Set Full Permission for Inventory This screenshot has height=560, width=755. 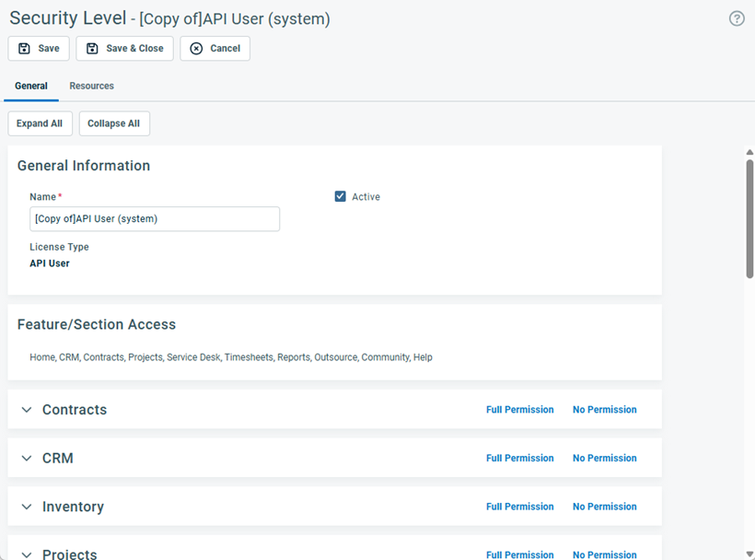[x=519, y=507]
